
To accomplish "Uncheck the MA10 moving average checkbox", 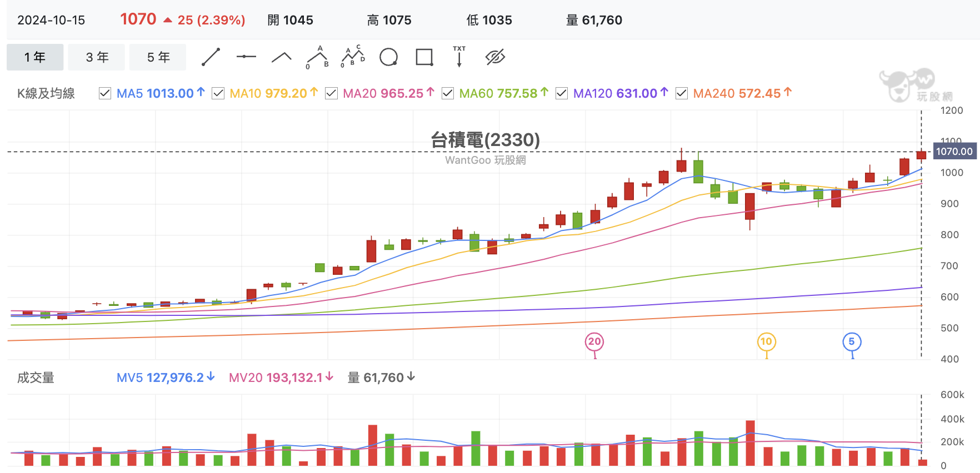I will coord(218,93).
